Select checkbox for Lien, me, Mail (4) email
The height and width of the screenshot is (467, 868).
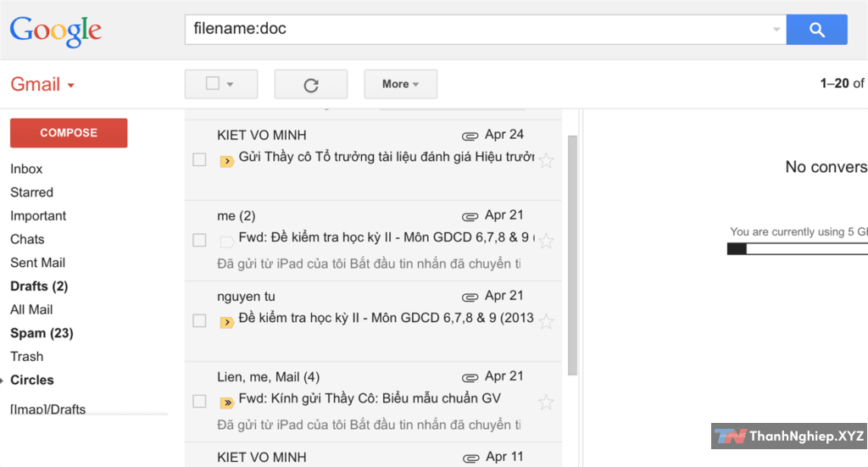199,401
